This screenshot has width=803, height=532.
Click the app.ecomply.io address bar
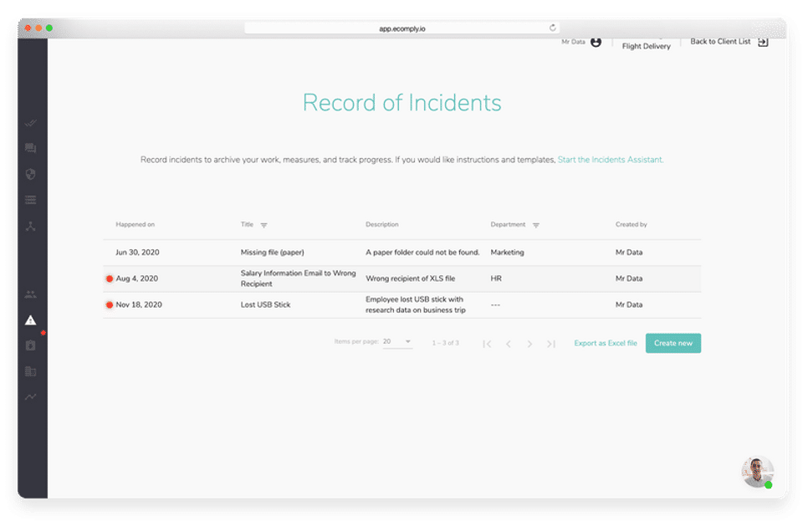click(x=402, y=28)
